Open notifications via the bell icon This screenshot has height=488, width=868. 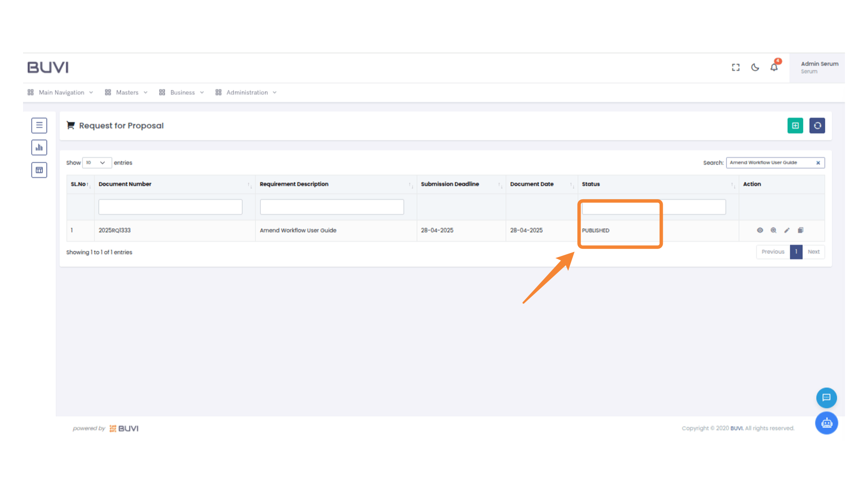click(774, 67)
